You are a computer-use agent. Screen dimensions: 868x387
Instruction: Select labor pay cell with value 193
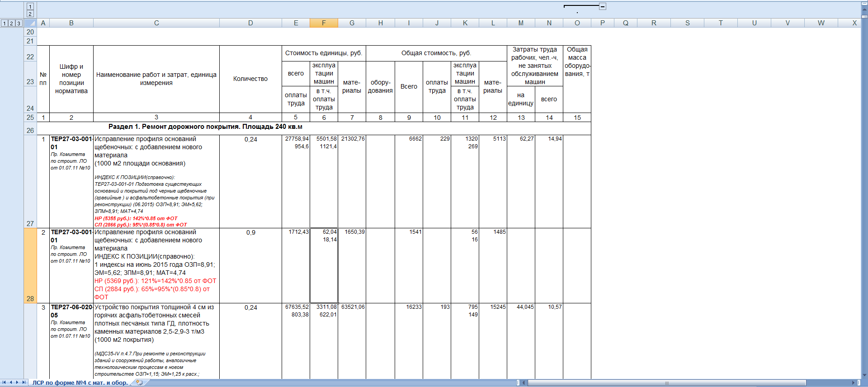[437, 341]
